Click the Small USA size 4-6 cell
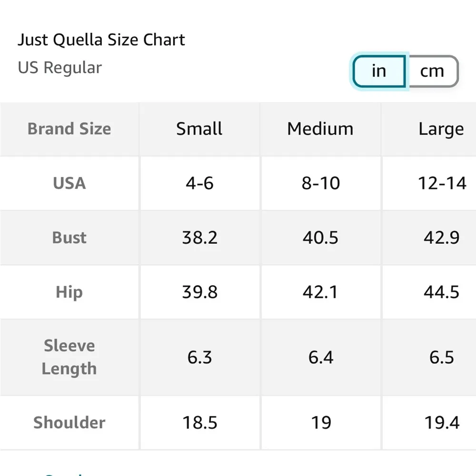Viewport: 476px width, 476px height. tap(199, 183)
